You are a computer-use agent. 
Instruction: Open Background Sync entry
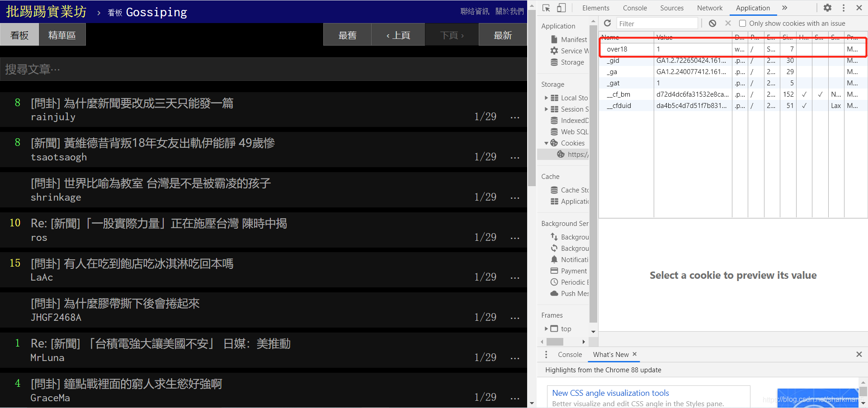[570, 249]
